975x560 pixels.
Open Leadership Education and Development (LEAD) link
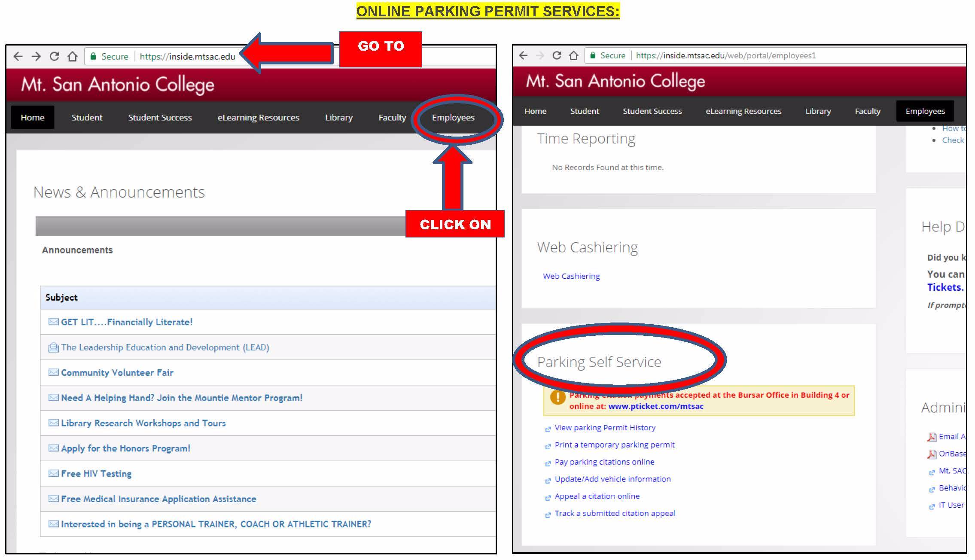pos(165,347)
